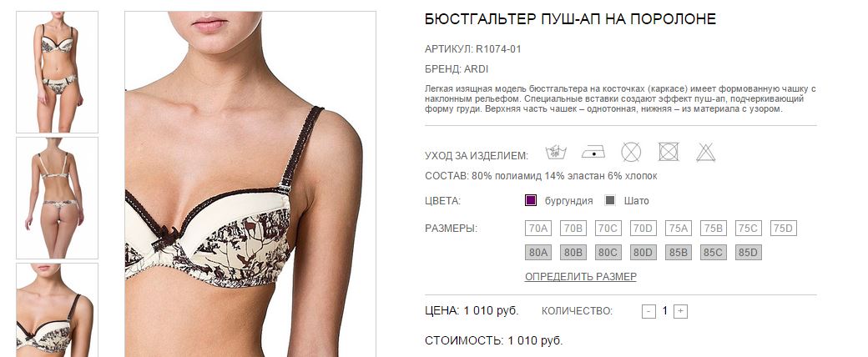Viewport: 868px width, 357px height.
Task: Open the ОПРЕДЕЛИТЬ РАЗМЕР size guide link
Action: [581, 276]
